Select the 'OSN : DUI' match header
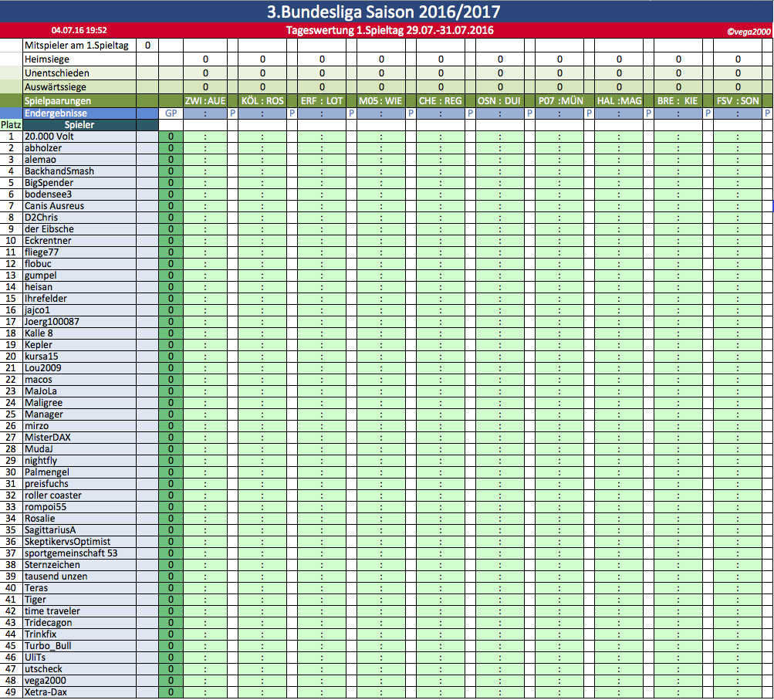Image resolution: width=774 pixels, height=700 pixels. pyautogui.click(x=500, y=101)
